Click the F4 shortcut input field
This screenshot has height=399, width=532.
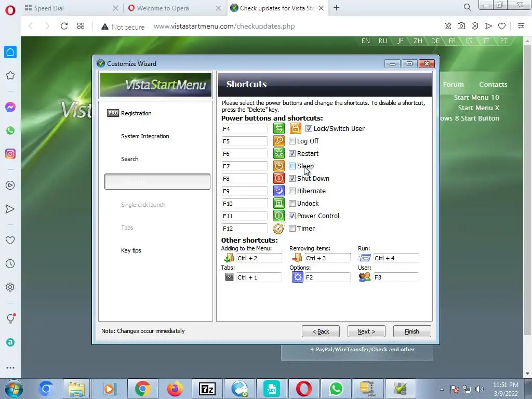pos(244,129)
